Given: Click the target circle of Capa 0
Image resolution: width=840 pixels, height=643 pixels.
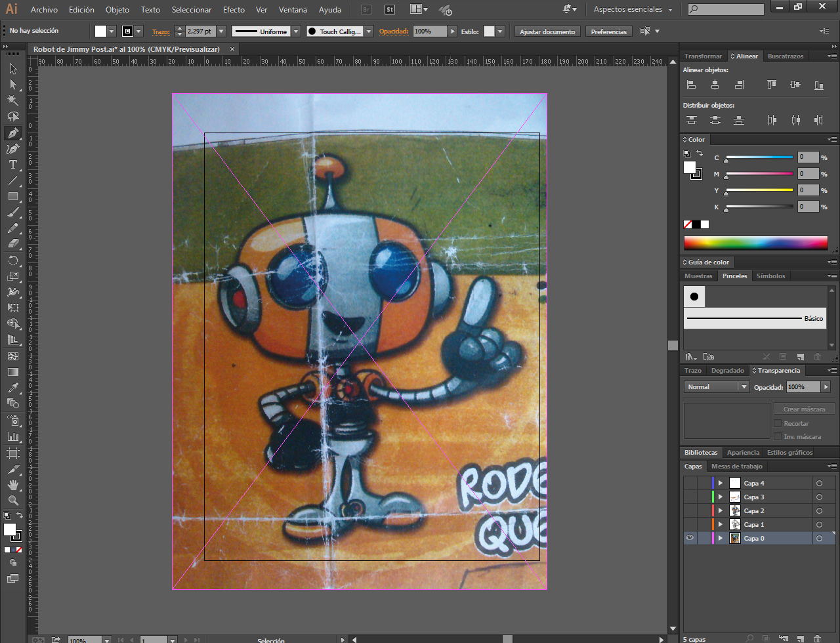Looking at the screenshot, I should (819, 538).
